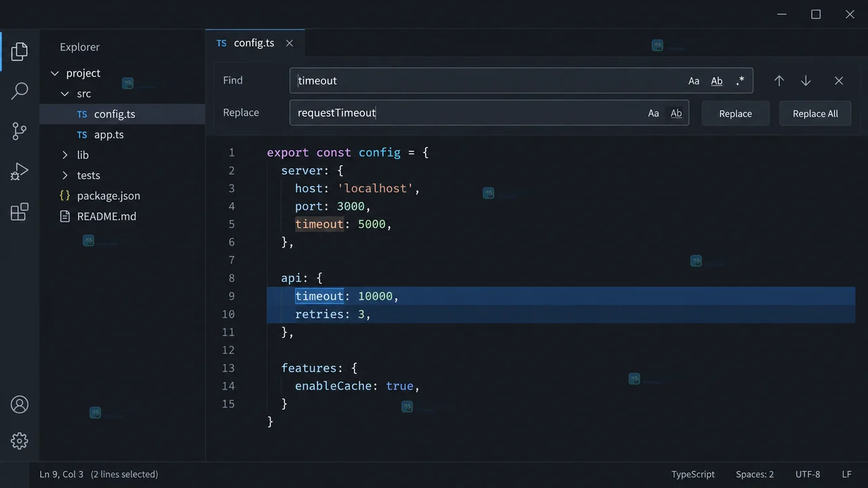The height and width of the screenshot is (488, 868).
Task: Toggle Match Whole Word in Find field
Action: [717, 81]
